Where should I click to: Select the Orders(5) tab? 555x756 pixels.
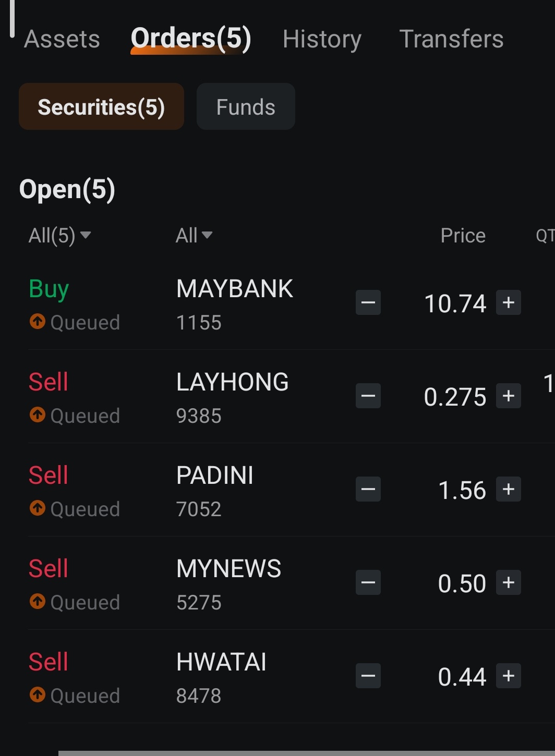pyautogui.click(x=191, y=39)
